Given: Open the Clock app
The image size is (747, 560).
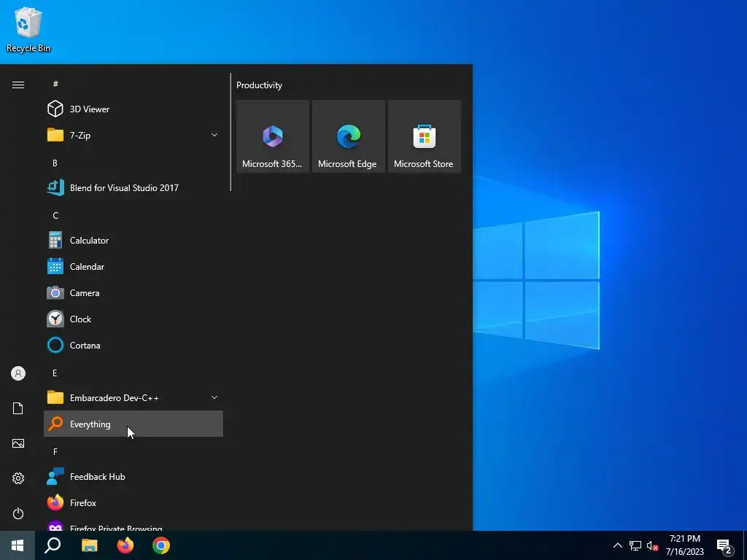Looking at the screenshot, I should (133, 319).
